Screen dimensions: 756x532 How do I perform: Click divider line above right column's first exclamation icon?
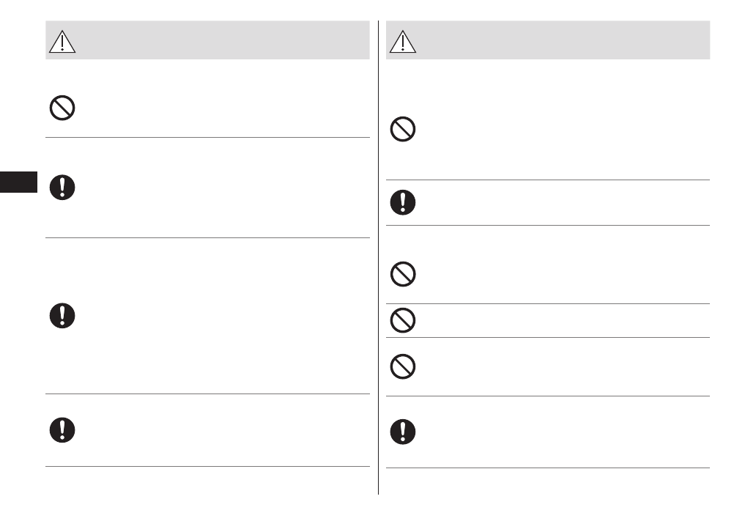click(548, 180)
